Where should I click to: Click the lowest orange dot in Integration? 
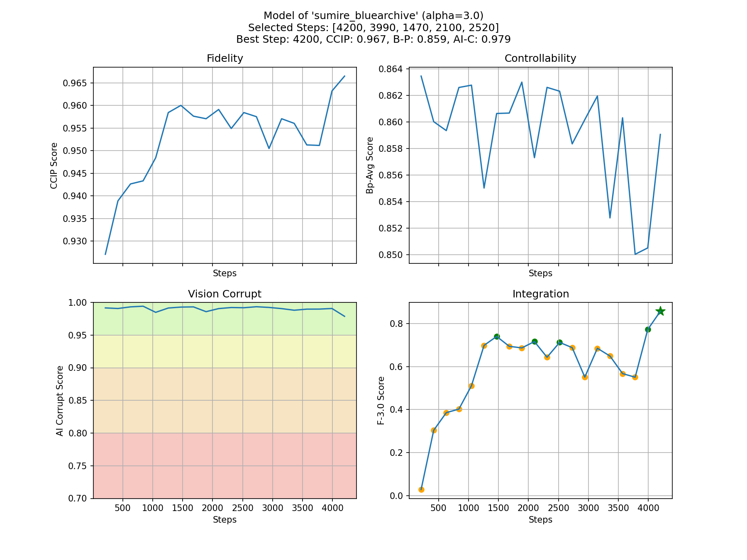click(x=421, y=489)
